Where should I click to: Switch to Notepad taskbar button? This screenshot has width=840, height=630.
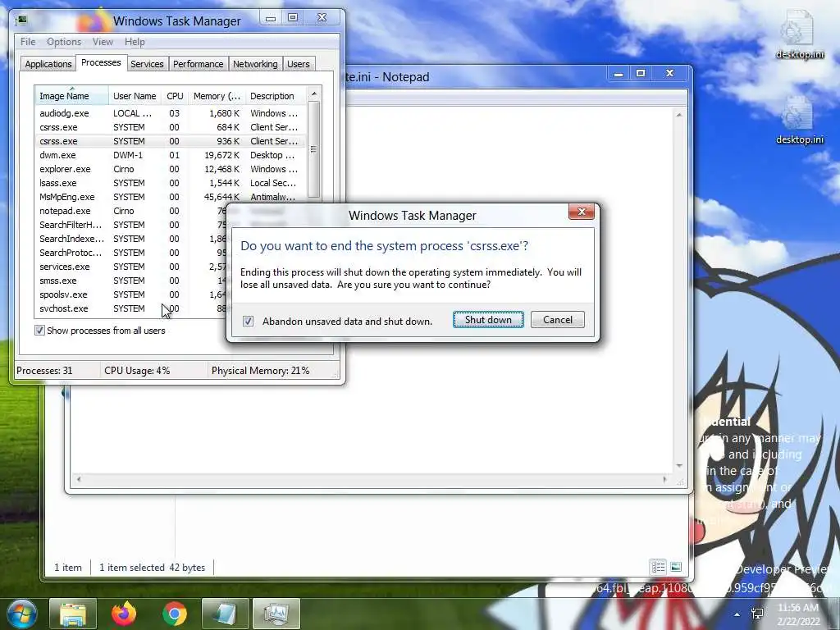(225, 614)
